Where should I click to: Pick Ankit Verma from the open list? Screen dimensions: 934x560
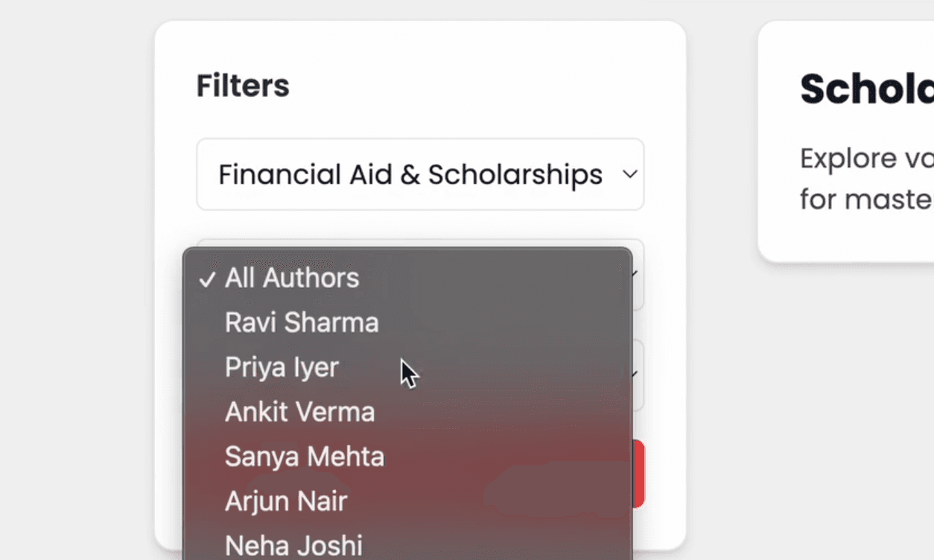pyautogui.click(x=407, y=412)
